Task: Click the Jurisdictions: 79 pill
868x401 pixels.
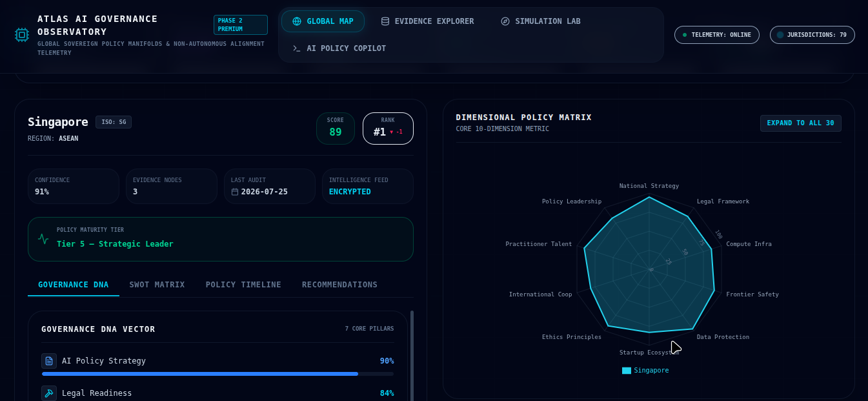Action: coord(812,35)
